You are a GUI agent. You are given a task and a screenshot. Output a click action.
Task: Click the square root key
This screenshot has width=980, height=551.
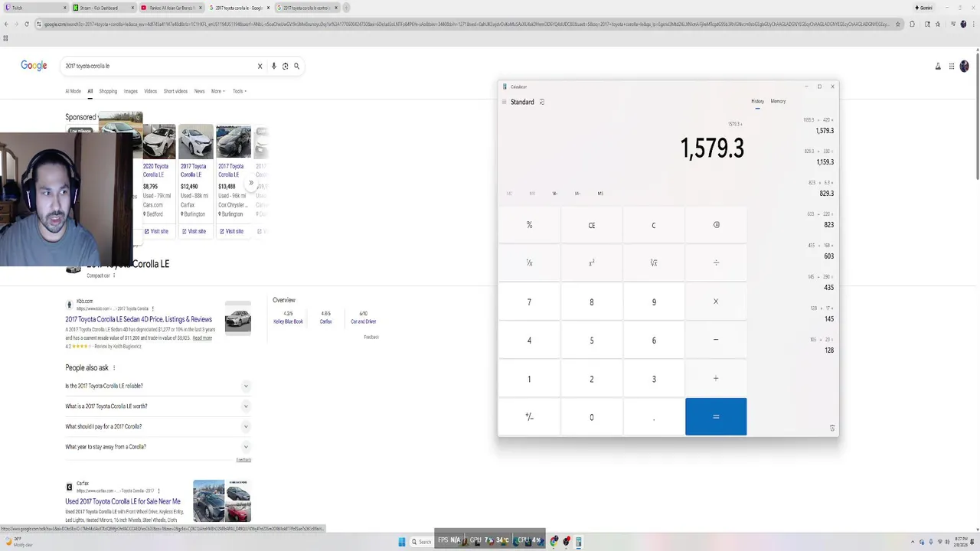(x=654, y=262)
